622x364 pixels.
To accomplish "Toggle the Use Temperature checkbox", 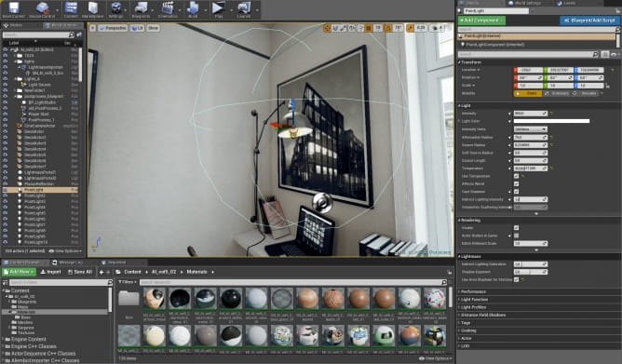I will [516, 176].
